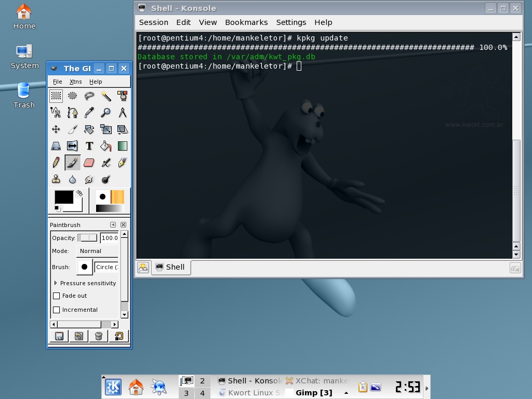The image size is (532, 399).
Task: Select the Measure compass tool
Action: click(122, 113)
